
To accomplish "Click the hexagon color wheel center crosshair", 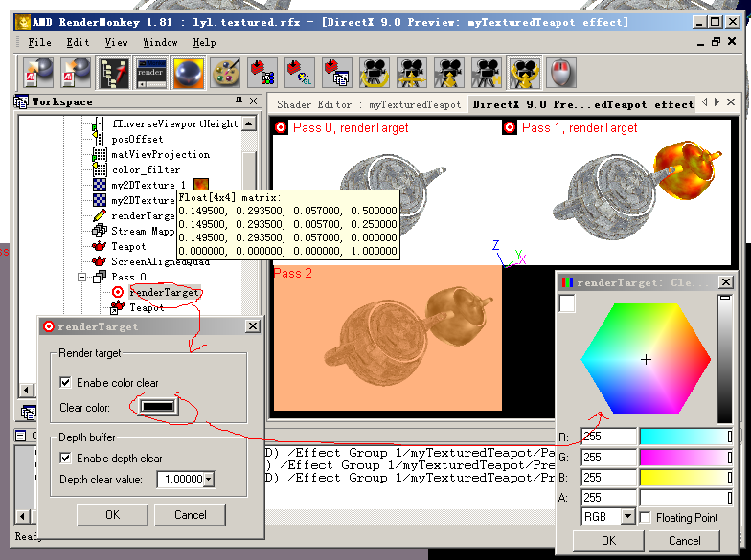I will click(646, 360).
